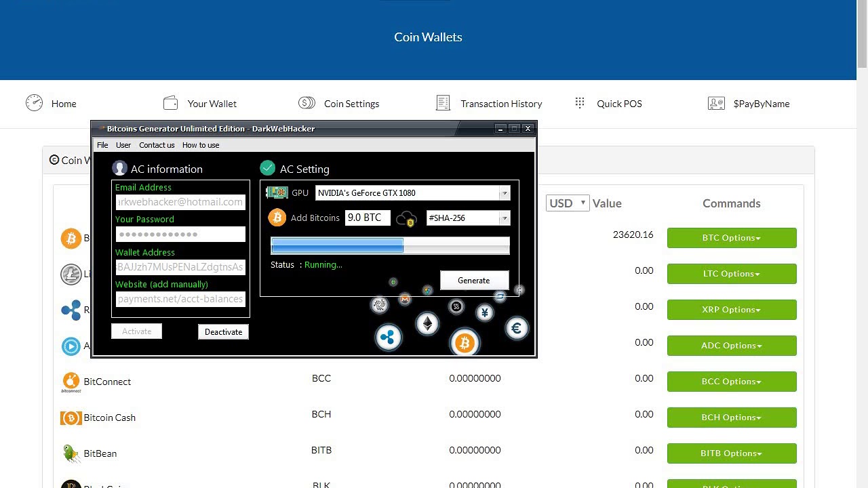Click the cloud mining icon
The image size is (868, 488).
click(x=406, y=219)
